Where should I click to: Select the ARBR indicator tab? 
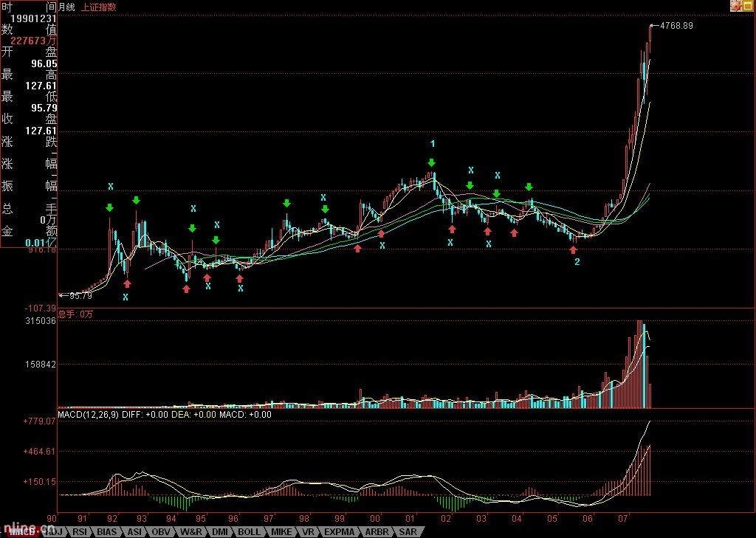pyautogui.click(x=377, y=532)
